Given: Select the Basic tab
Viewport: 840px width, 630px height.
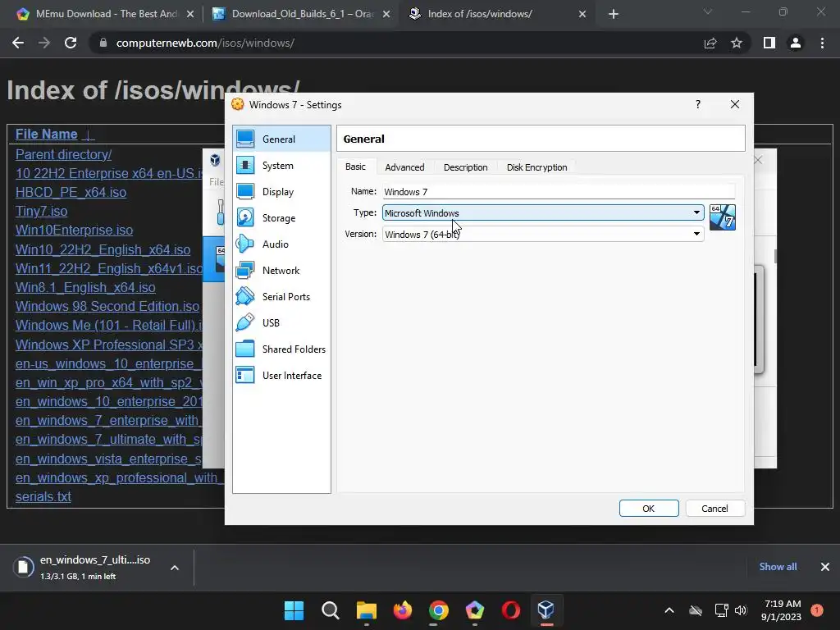Looking at the screenshot, I should click(x=356, y=167).
